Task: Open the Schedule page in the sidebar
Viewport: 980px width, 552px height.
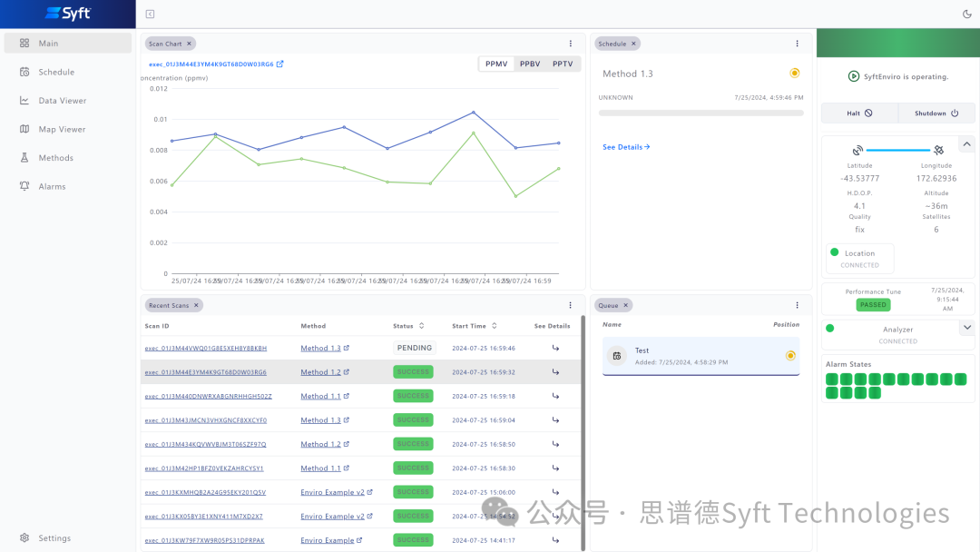Action: pos(67,72)
